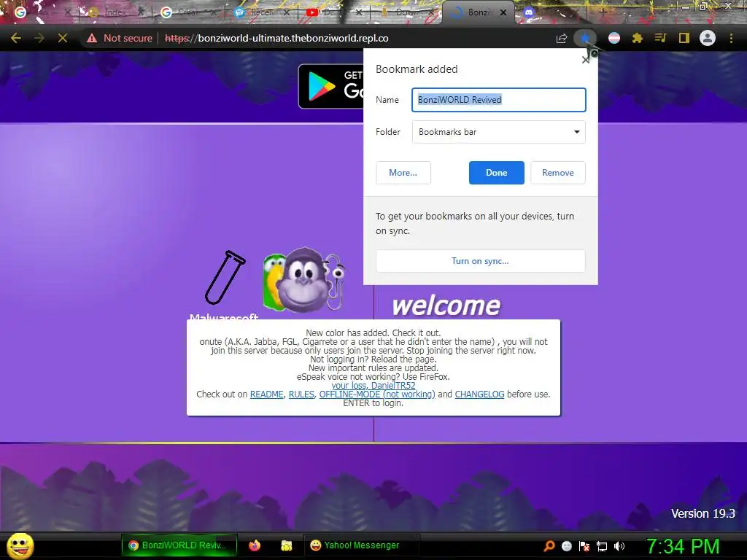This screenshot has width=747, height=560.
Task: Expand the Folder 'Bookmarks bar' dropdown
Action: (499, 132)
